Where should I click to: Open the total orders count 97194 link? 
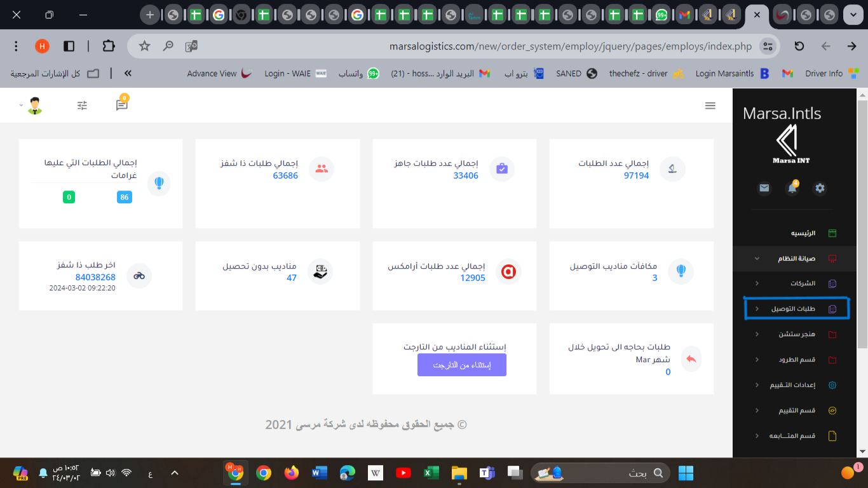point(636,175)
